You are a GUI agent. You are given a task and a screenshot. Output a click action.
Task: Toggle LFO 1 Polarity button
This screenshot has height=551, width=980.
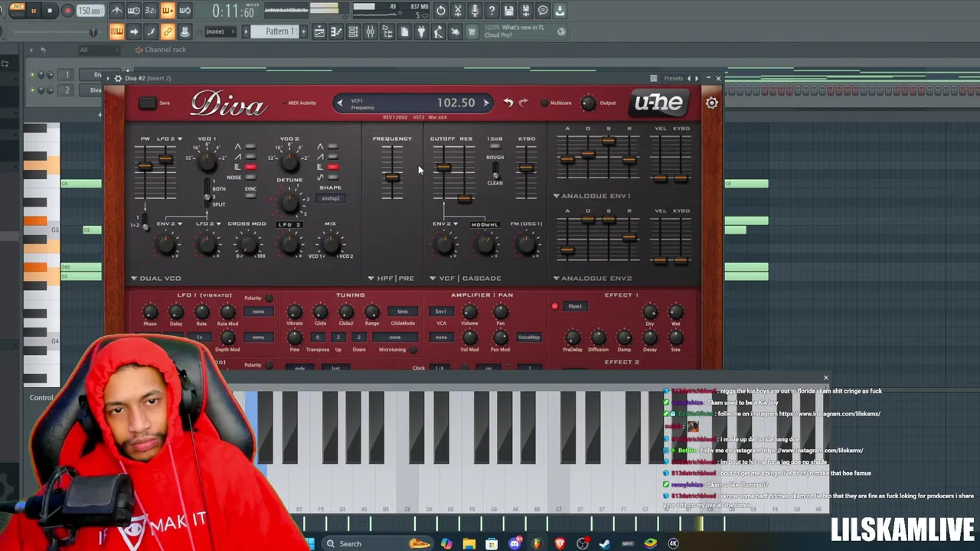click(269, 298)
